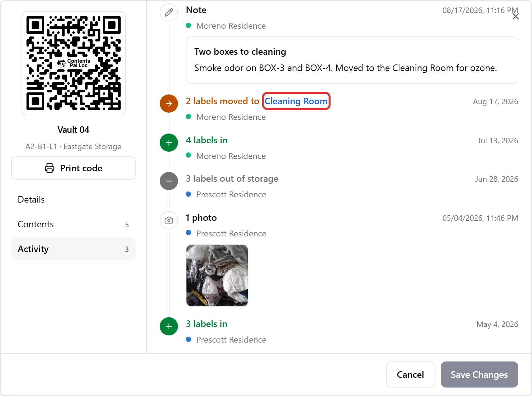Click the 'Two boxes to cleaning' note card
This screenshot has width=532, height=396.
352,60
